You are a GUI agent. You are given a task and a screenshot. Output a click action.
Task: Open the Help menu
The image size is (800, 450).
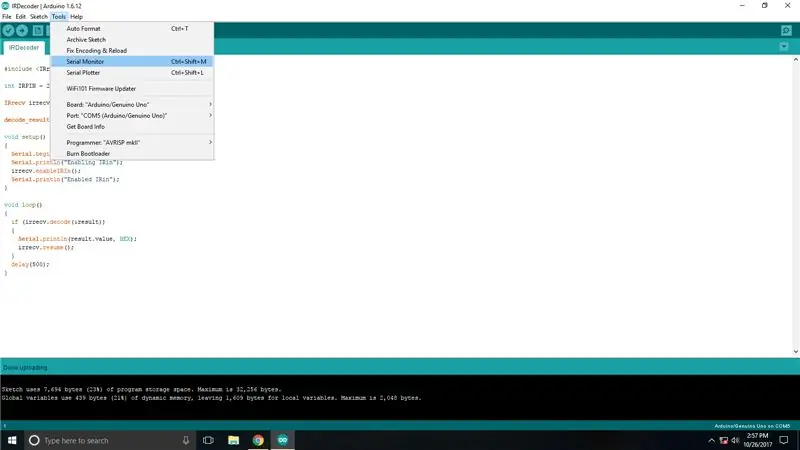click(77, 17)
